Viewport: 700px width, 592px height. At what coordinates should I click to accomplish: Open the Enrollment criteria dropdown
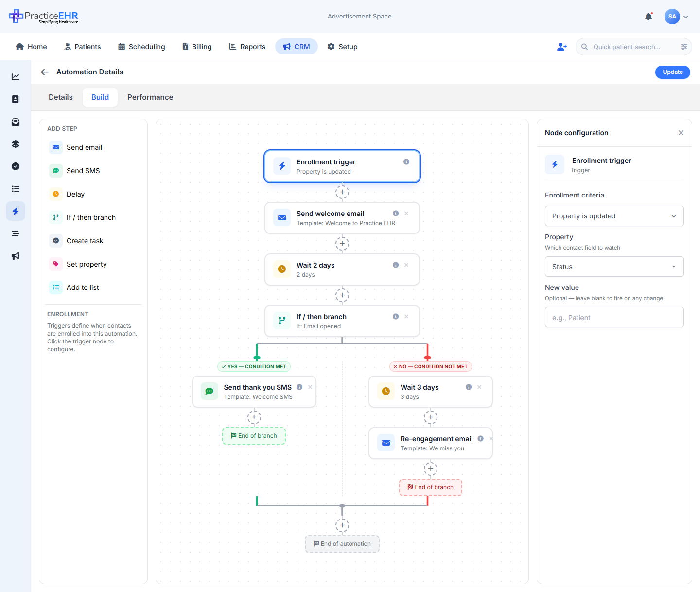point(614,216)
